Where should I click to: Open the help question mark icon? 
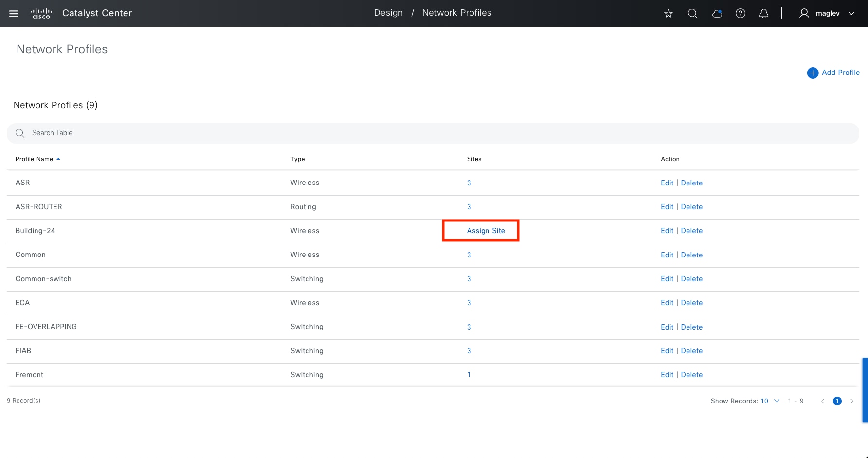point(740,14)
